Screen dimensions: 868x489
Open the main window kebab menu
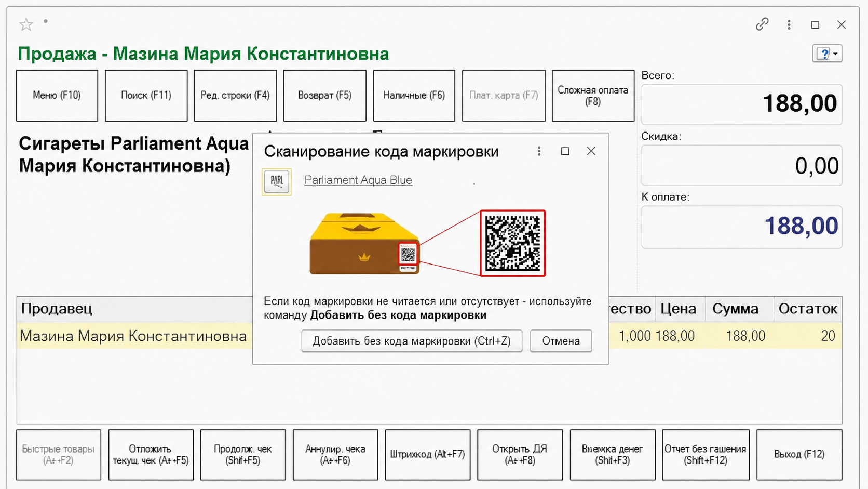click(789, 24)
